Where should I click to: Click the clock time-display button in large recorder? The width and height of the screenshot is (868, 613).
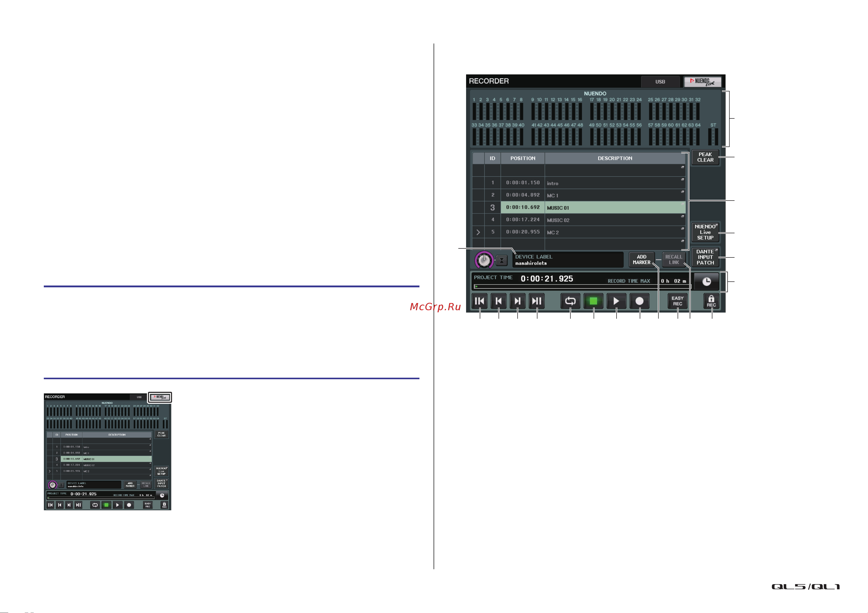(x=706, y=282)
